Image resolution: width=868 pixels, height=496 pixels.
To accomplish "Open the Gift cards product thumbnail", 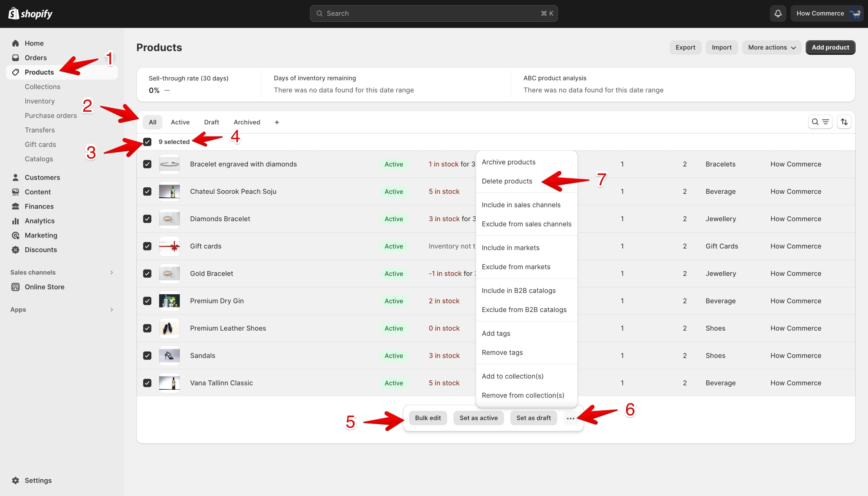I will [169, 246].
